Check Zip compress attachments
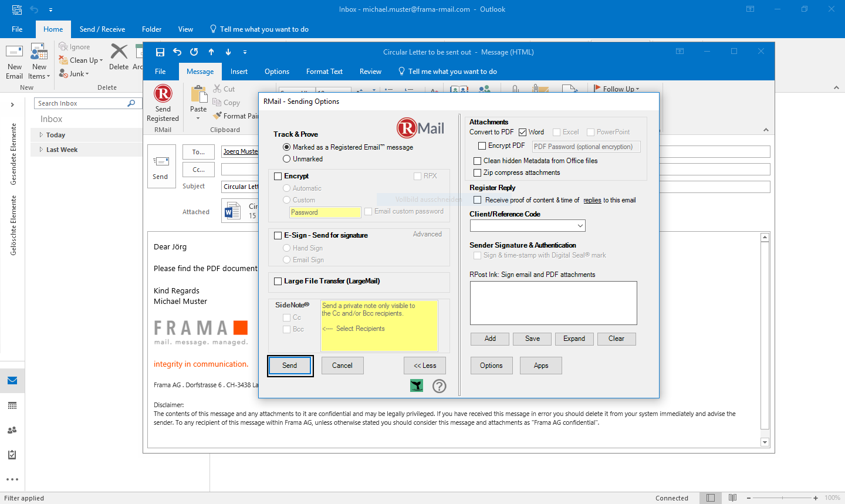The image size is (845, 504). click(478, 173)
